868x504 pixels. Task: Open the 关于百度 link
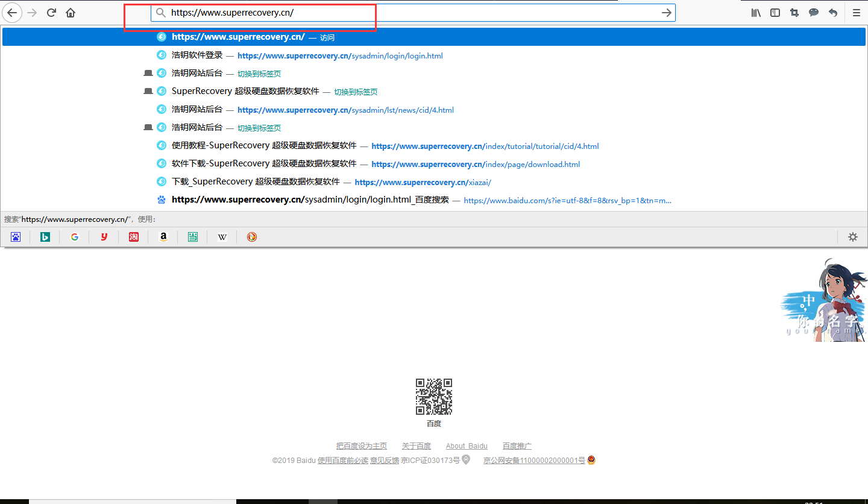417,446
